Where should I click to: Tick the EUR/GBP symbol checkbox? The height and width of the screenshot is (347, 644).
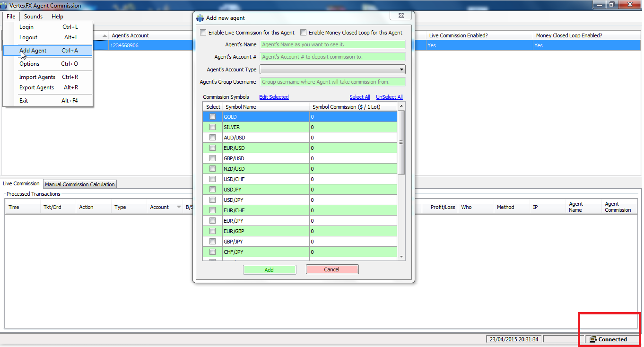213,231
